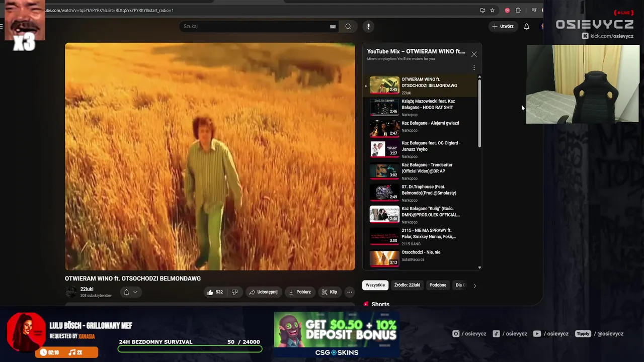The width and height of the screenshot is (644, 362).
Task: Click the Udostępnij share button
Action: click(x=264, y=292)
